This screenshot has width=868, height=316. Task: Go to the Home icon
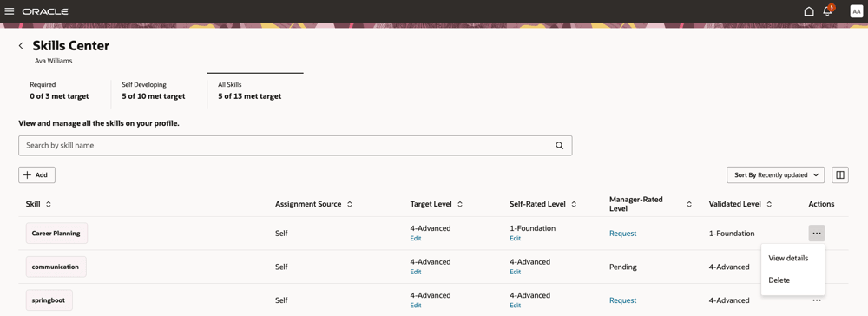[x=809, y=11]
